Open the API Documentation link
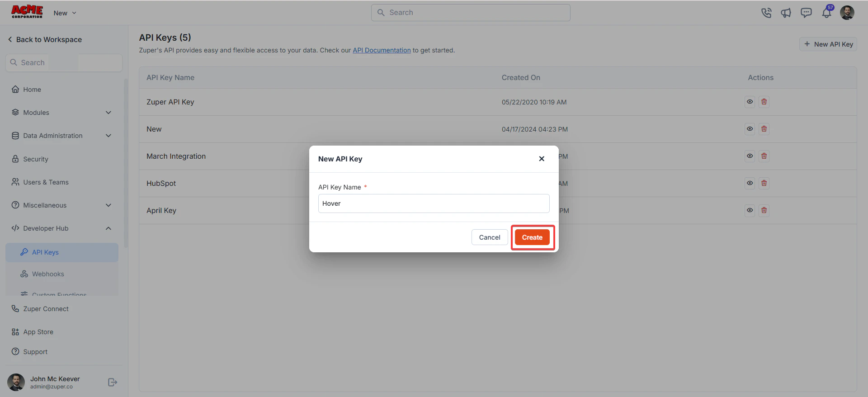The image size is (868, 397). click(382, 50)
